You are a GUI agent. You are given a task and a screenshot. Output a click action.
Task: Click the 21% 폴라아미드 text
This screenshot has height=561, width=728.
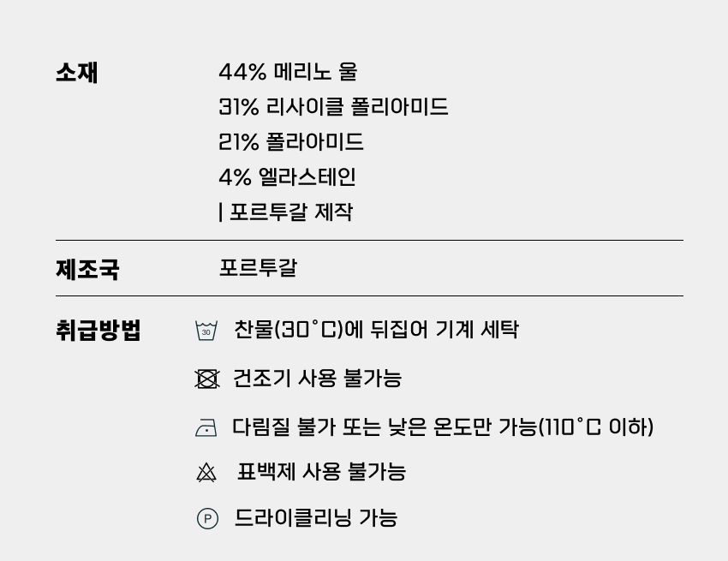coord(291,142)
